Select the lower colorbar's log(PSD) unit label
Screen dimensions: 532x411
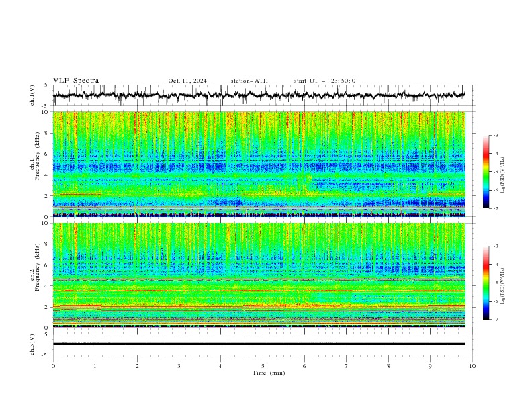(x=503, y=285)
